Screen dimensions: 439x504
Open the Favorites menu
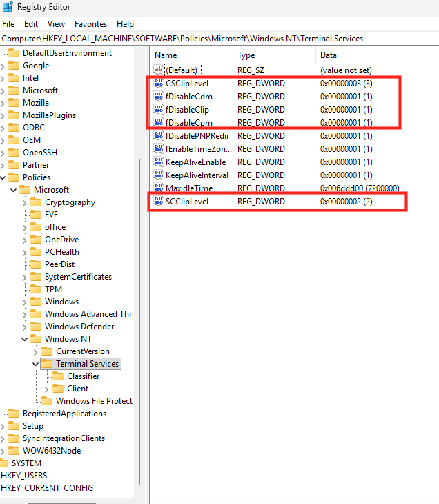pyautogui.click(x=90, y=24)
